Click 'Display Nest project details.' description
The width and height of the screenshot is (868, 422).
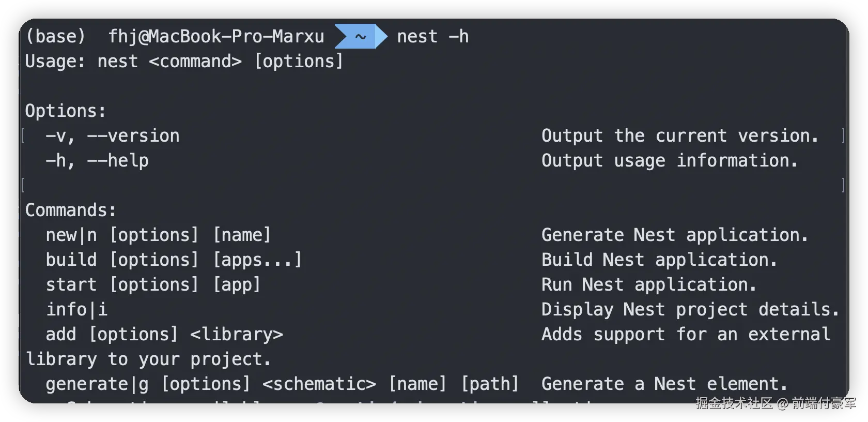690,310
